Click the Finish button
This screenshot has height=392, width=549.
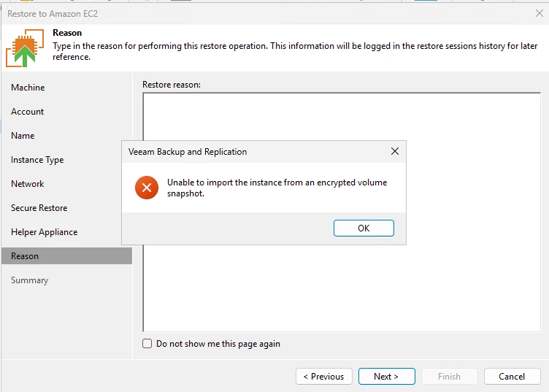click(x=449, y=377)
